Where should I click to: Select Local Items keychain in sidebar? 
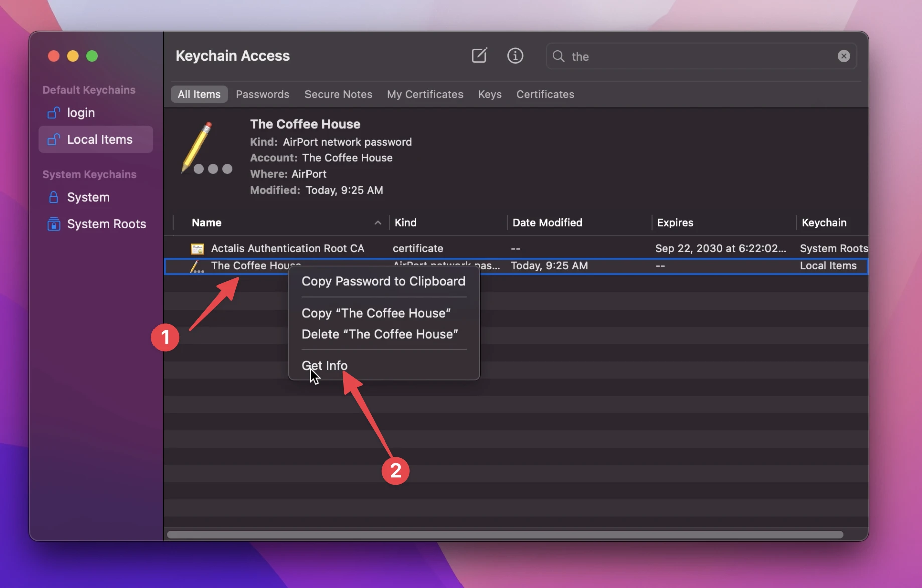[x=95, y=139]
